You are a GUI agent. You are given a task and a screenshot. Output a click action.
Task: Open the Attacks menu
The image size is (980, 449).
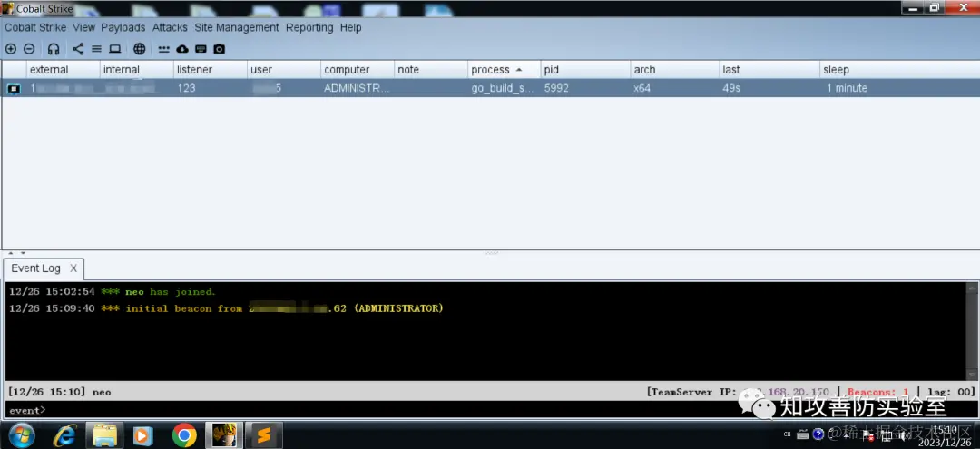click(x=170, y=27)
